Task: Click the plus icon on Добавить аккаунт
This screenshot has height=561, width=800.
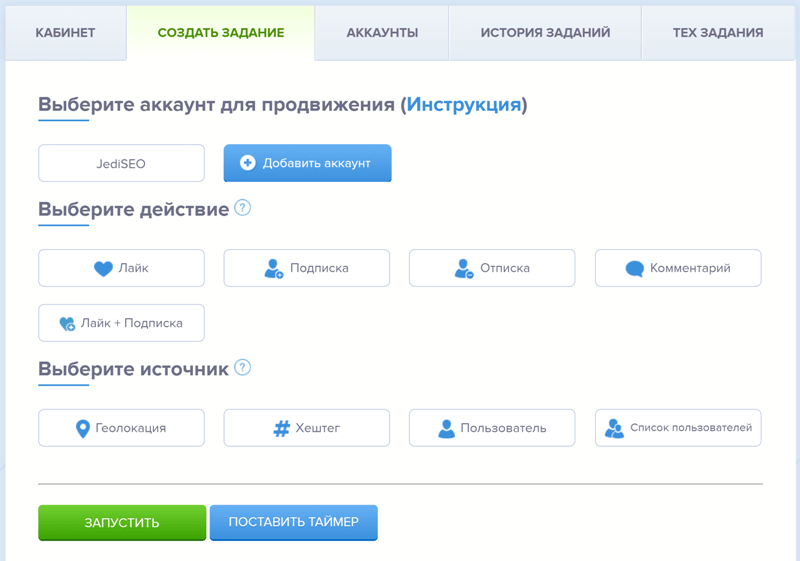Action: pos(247,163)
